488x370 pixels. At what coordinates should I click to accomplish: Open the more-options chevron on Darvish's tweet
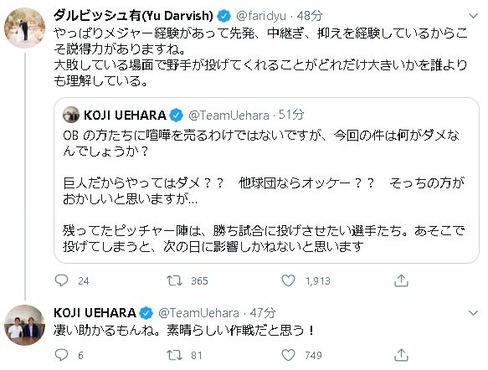tap(473, 16)
